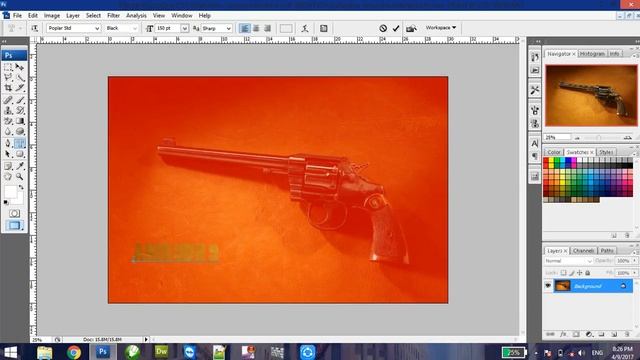Open the File menu
This screenshot has width=640, height=360.
pyautogui.click(x=17, y=16)
